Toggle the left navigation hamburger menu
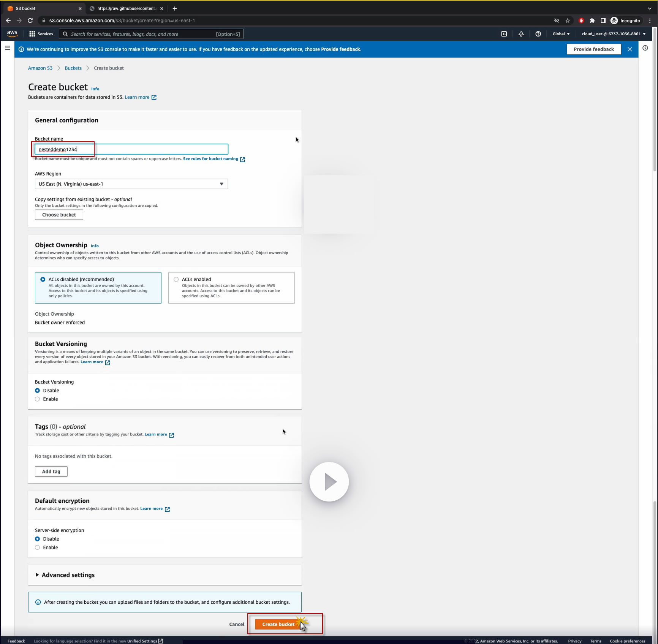This screenshot has width=658, height=644. point(8,48)
